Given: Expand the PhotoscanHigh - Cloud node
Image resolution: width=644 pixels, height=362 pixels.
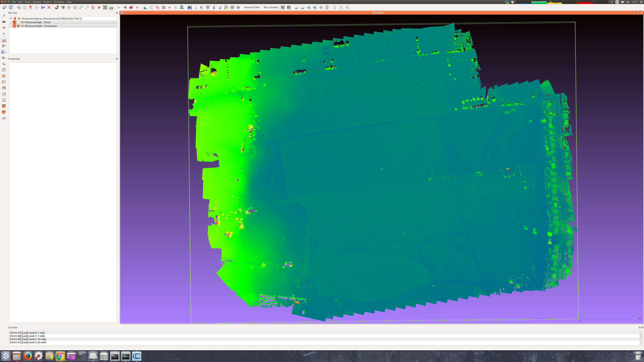Looking at the screenshot, I should (x=14, y=22).
